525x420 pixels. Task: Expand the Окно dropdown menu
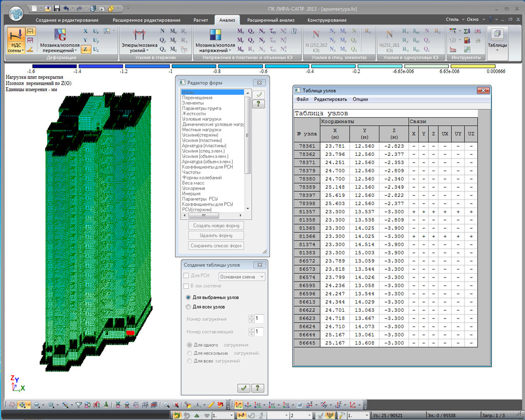click(x=475, y=19)
